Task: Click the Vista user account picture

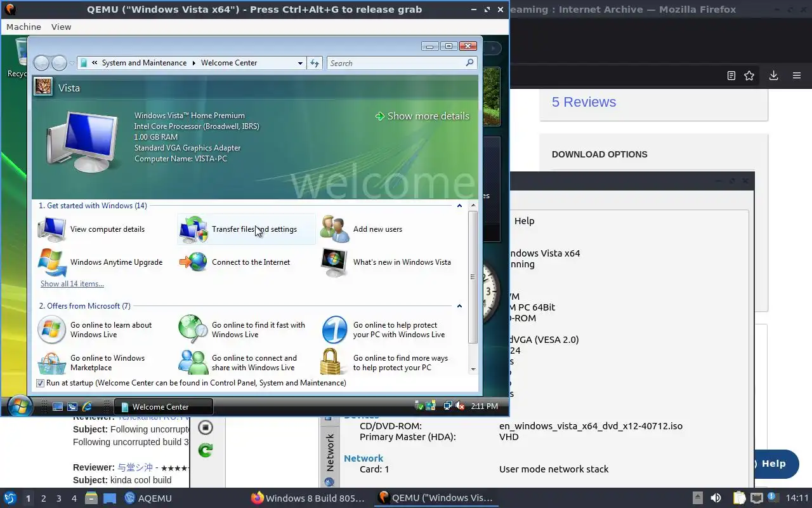Action: pos(43,86)
